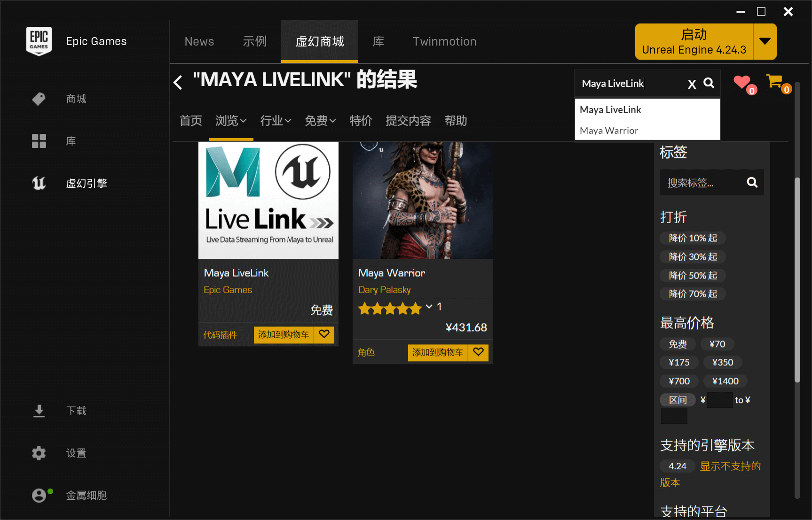Open the 帮助 help menu
This screenshot has height=520, width=812.
point(456,121)
